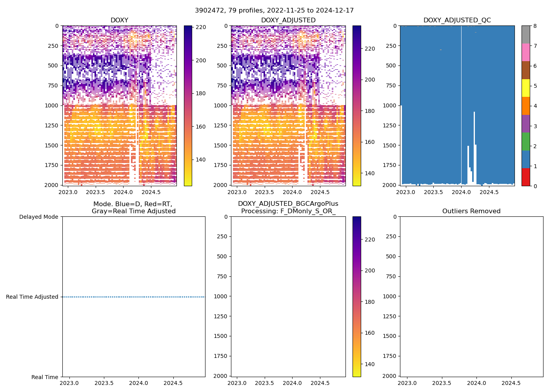Select the orange QC colorbar segment

point(525,106)
